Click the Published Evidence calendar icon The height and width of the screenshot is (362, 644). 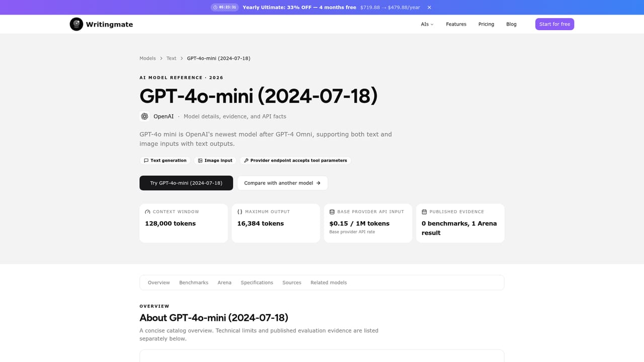(424, 212)
